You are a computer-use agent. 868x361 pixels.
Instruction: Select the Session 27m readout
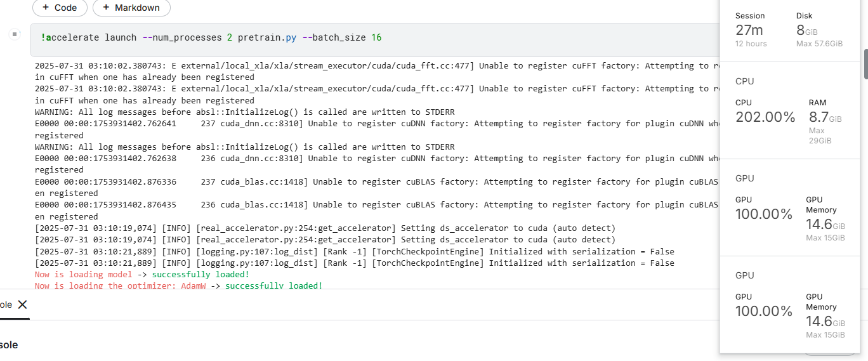[x=749, y=30]
